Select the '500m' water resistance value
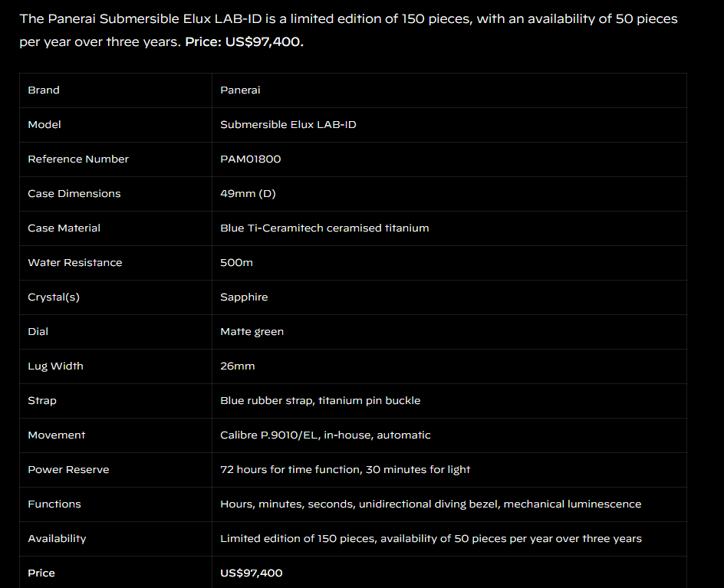 pos(236,263)
